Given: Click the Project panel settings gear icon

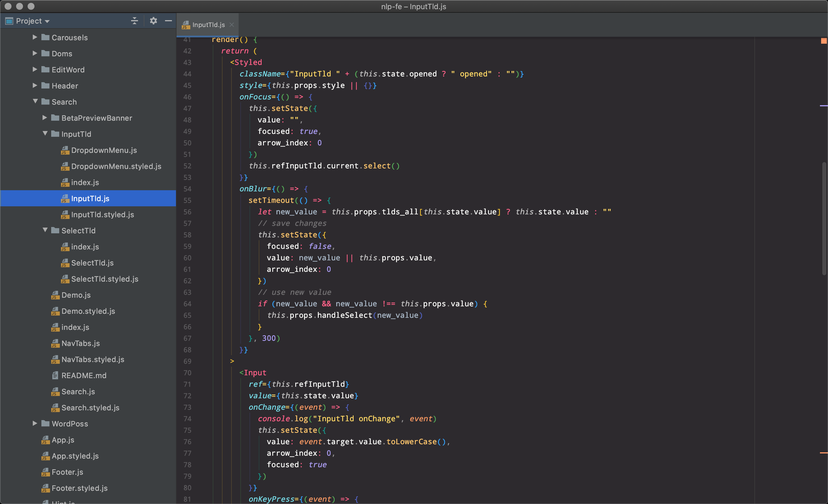Looking at the screenshot, I should coord(153,21).
